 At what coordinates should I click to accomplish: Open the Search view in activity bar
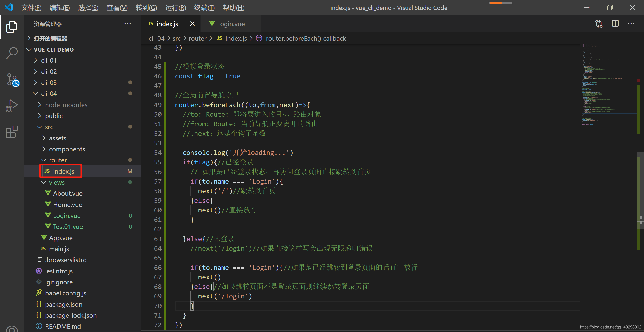[x=12, y=53]
